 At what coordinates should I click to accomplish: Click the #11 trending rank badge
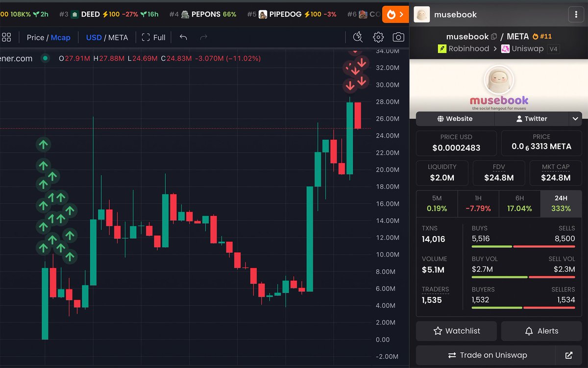click(x=542, y=36)
